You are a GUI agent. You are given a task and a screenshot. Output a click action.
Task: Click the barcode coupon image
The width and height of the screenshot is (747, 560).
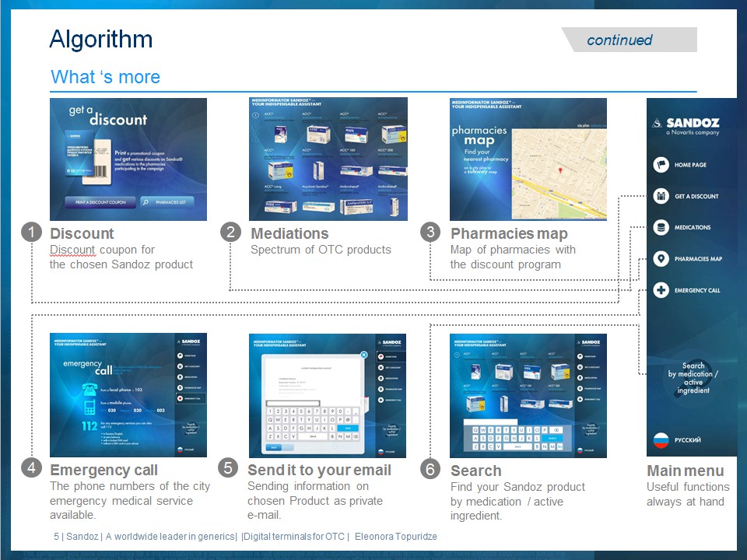[x=97, y=162]
